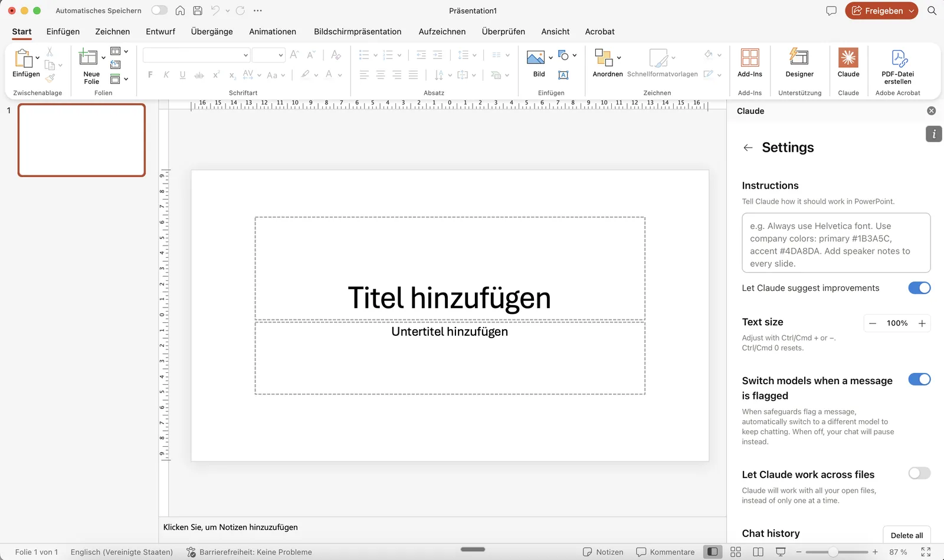Screen dimensions: 944x560
Task: Click the info icon in Claude pane
Action: pos(933,134)
